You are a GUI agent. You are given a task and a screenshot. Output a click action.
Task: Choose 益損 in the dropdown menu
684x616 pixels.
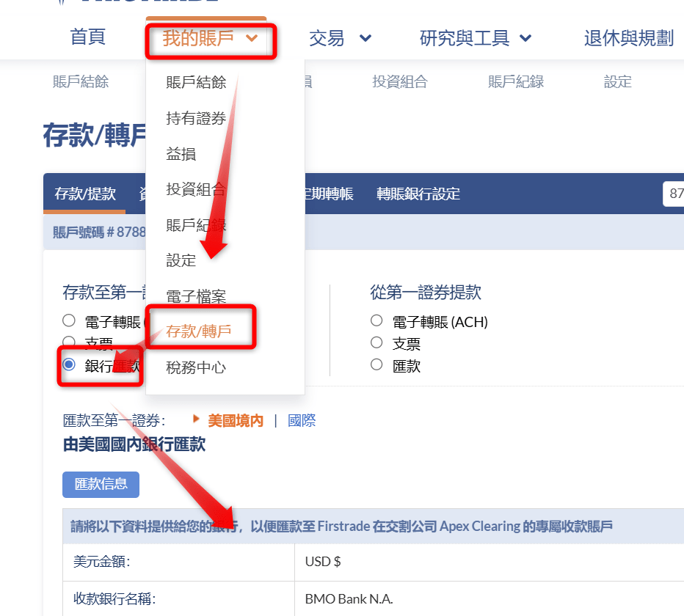(x=181, y=153)
